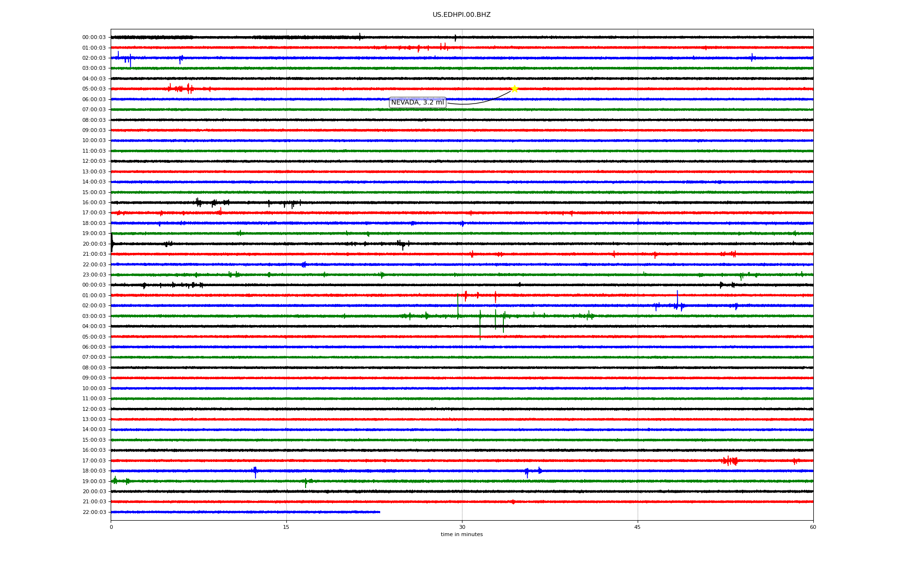Click the 15 tick label on x-axis
This screenshot has width=924, height=578.
(x=286, y=527)
